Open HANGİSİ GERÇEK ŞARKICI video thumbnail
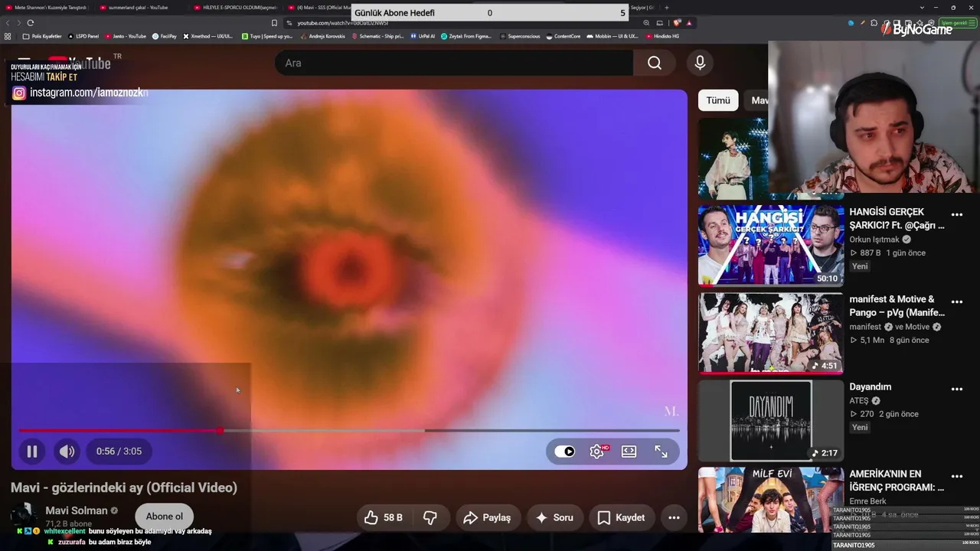 click(770, 245)
